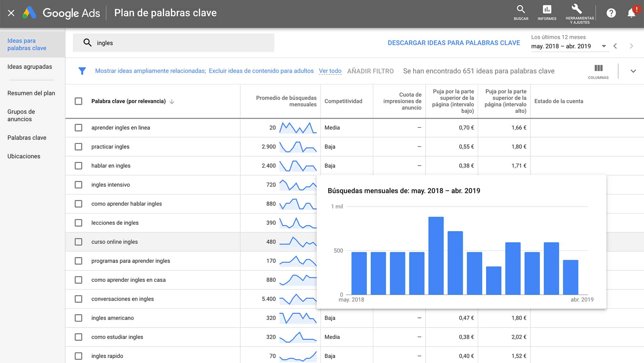This screenshot has width=644, height=363.
Task: Switch to Ideas agrupadas tab
Action: [x=30, y=67]
